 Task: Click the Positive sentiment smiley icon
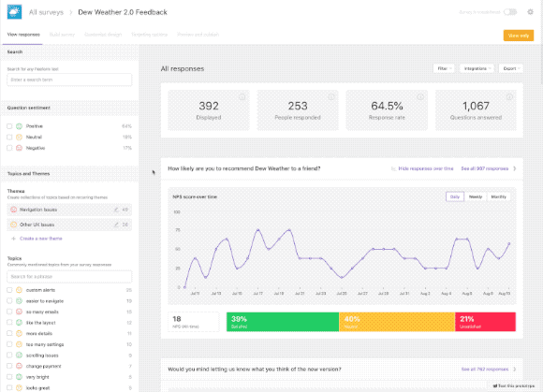(20, 126)
